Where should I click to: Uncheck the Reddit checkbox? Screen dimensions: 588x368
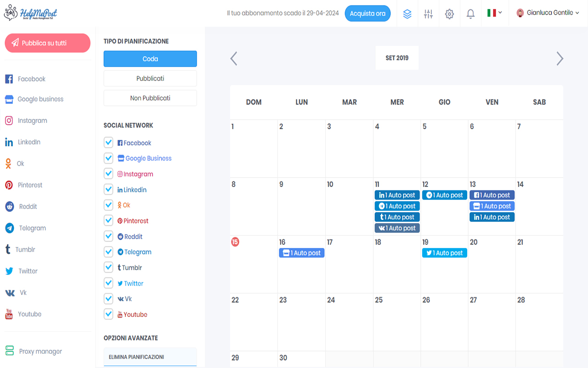click(x=108, y=236)
